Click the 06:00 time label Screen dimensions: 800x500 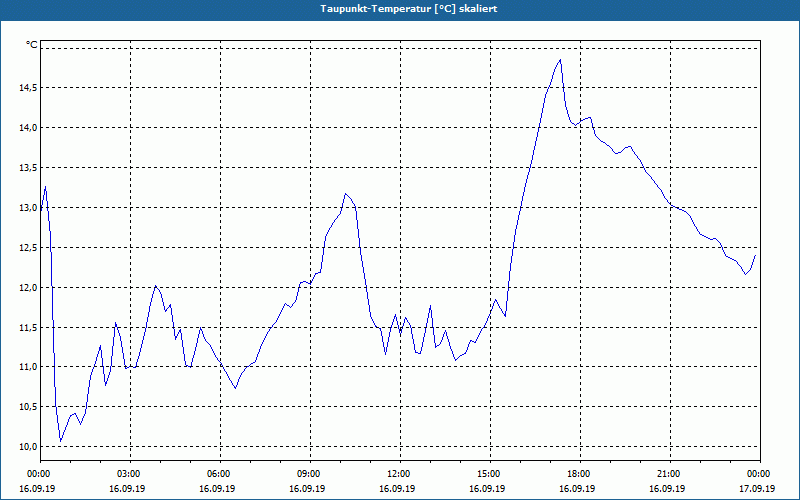click(x=220, y=474)
